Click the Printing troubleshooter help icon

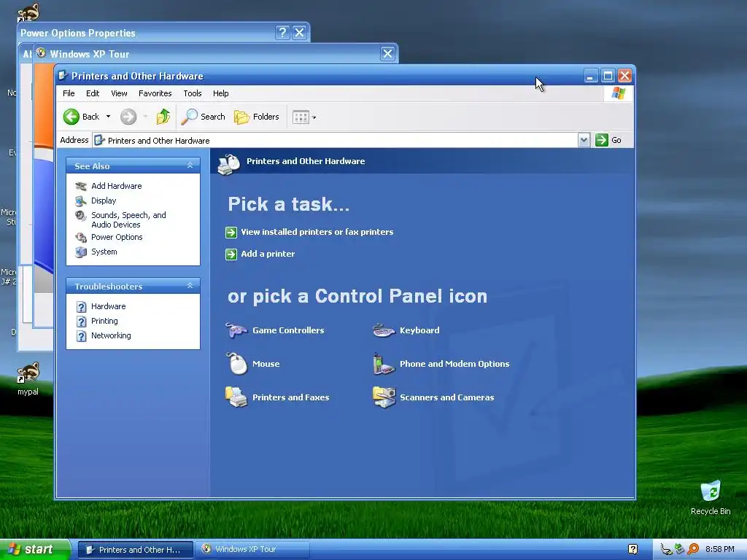click(82, 322)
